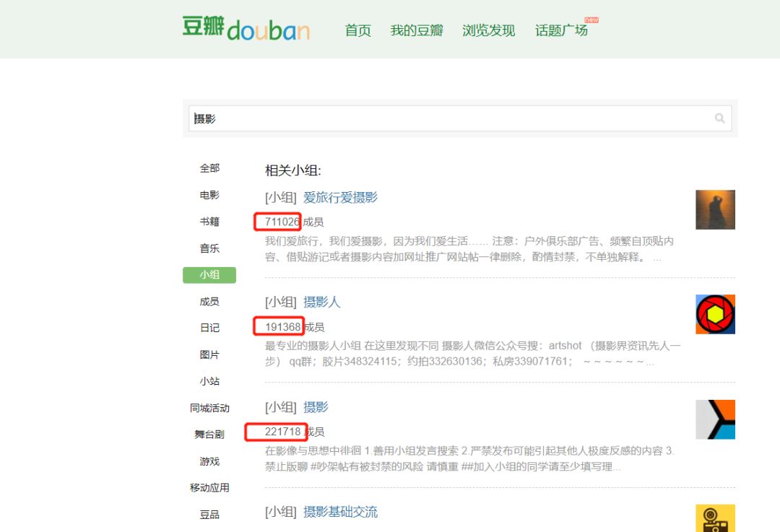Click the Douban logo
Image resolution: width=780 pixels, height=532 pixels.
pyautogui.click(x=246, y=29)
